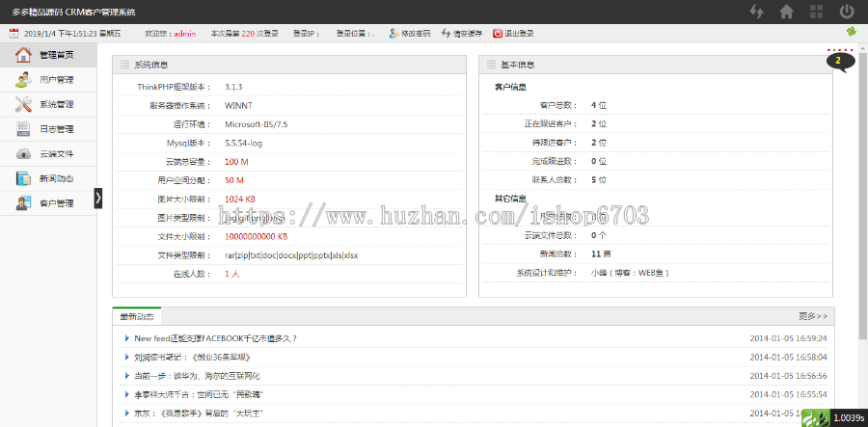Open news '东东：《我是歌手》背后的"大玩主"'
Image resolution: width=868 pixels, height=427 pixels.
click(198, 414)
